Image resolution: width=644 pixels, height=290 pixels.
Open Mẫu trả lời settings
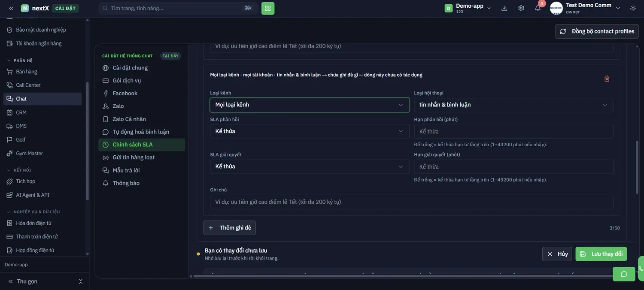tap(142, 170)
